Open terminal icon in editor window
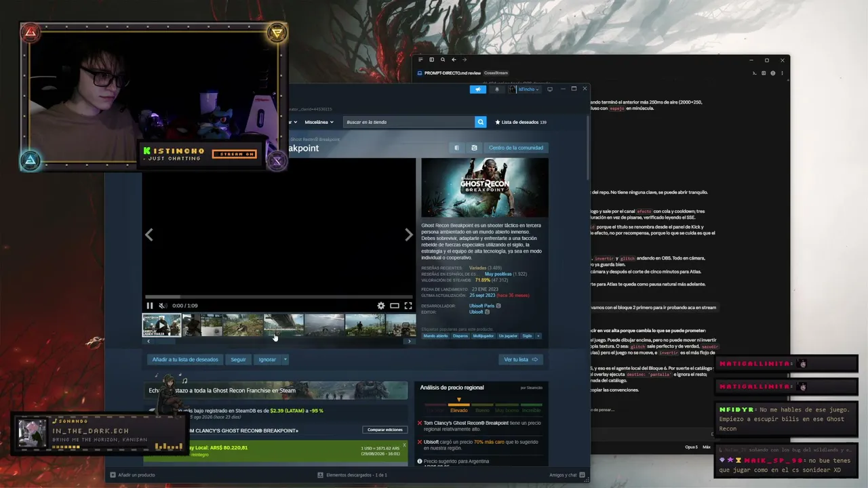This screenshot has width=868, height=488. (x=755, y=73)
